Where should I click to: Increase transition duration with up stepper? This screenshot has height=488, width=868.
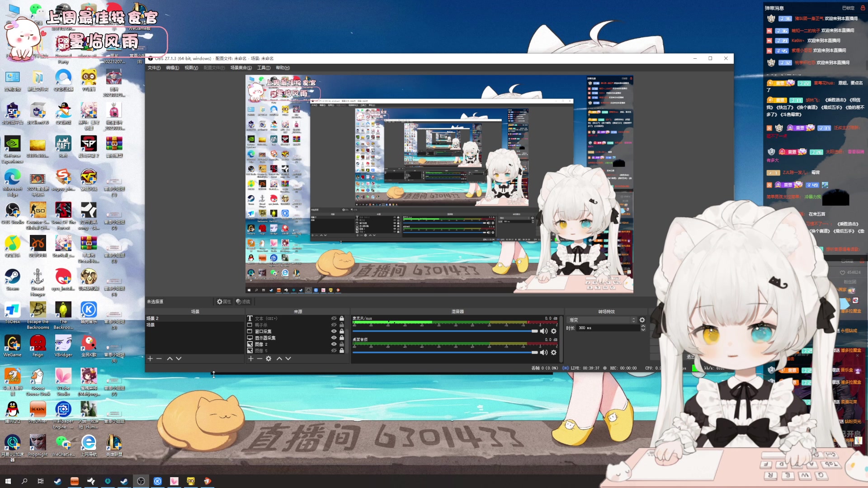coord(643,326)
